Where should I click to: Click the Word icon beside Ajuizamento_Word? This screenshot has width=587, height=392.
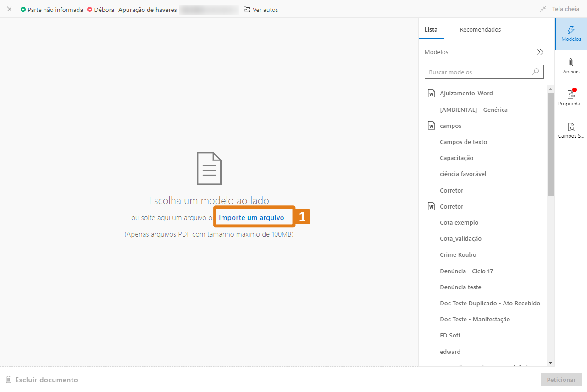[431, 94]
